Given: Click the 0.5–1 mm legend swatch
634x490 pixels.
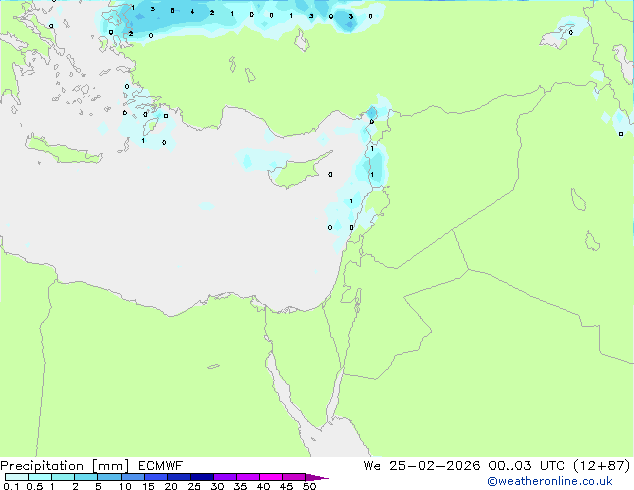Looking at the screenshot, I should click(40, 477).
